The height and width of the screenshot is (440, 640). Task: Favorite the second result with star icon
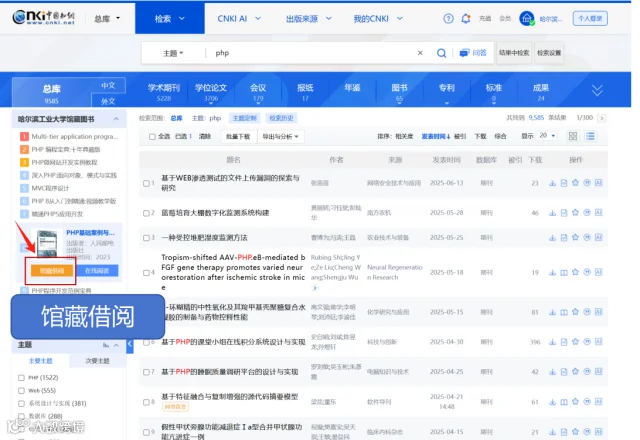click(x=575, y=212)
